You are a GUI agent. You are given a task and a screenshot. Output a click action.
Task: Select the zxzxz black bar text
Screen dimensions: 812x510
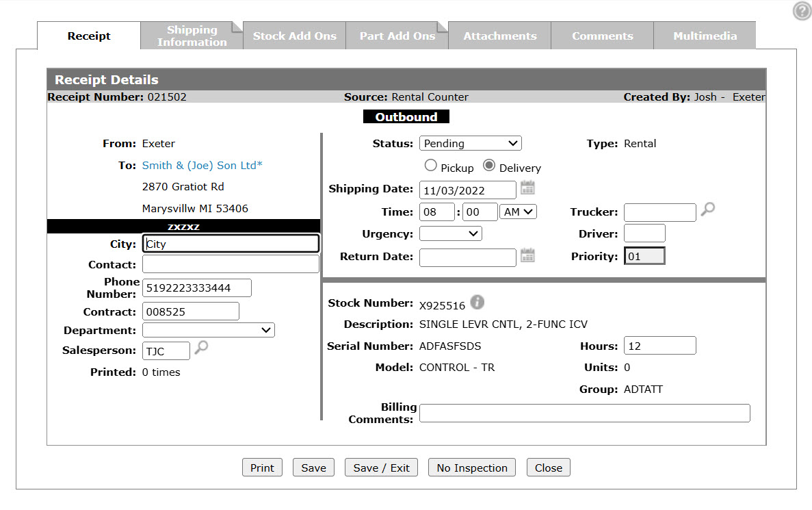183,227
